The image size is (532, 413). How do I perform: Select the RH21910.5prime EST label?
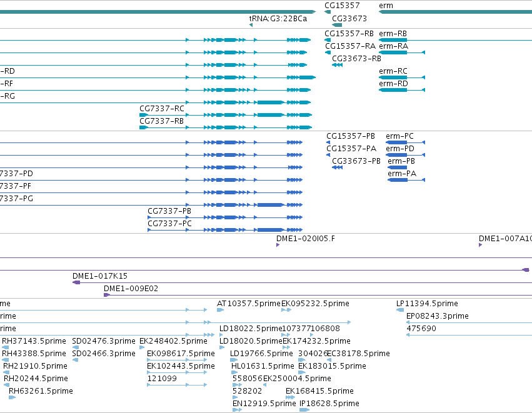[x=35, y=366]
